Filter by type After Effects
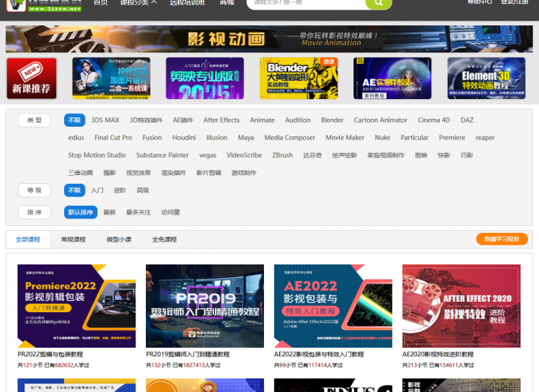The height and width of the screenshot is (392, 539). (x=221, y=120)
